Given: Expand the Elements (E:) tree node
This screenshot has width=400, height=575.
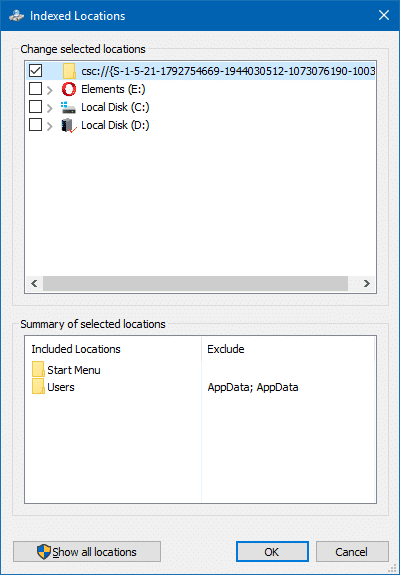Looking at the screenshot, I should click(x=49, y=90).
